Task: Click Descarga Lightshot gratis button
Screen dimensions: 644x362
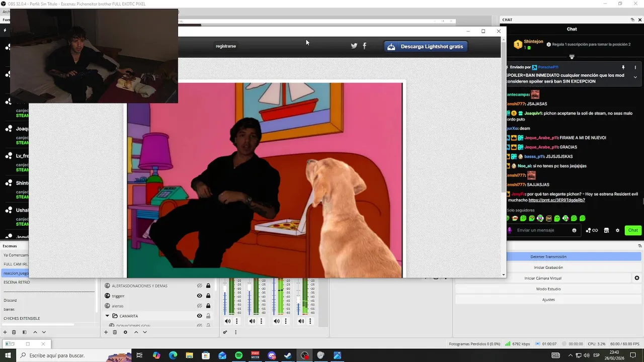Action: 426,46
